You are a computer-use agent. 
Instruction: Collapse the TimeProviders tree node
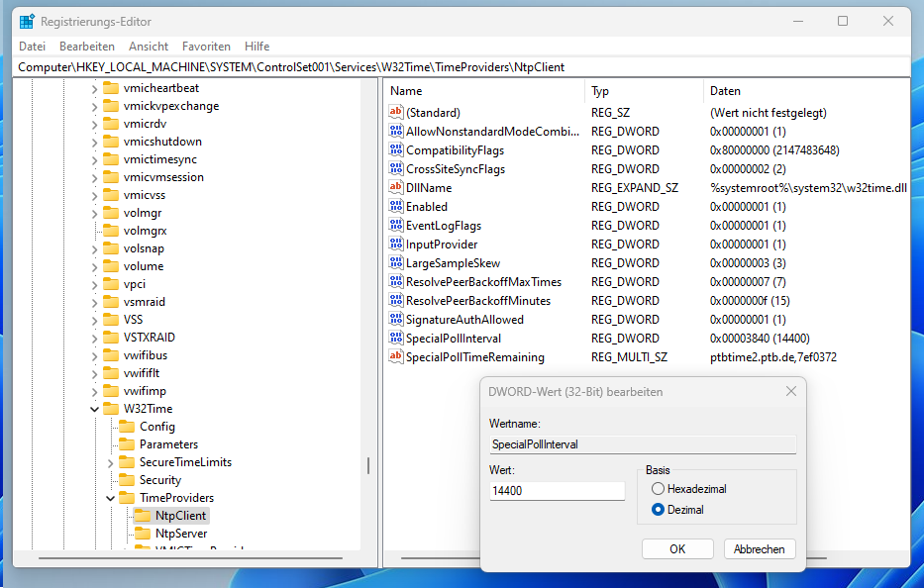pyautogui.click(x=110, y=499)
